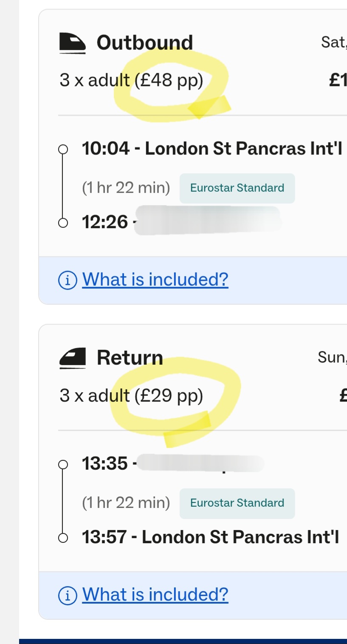Viewport: 347px width, 644px height.
Task: Click the outbound Eurostar Standard badge
Action: (237, 188)
